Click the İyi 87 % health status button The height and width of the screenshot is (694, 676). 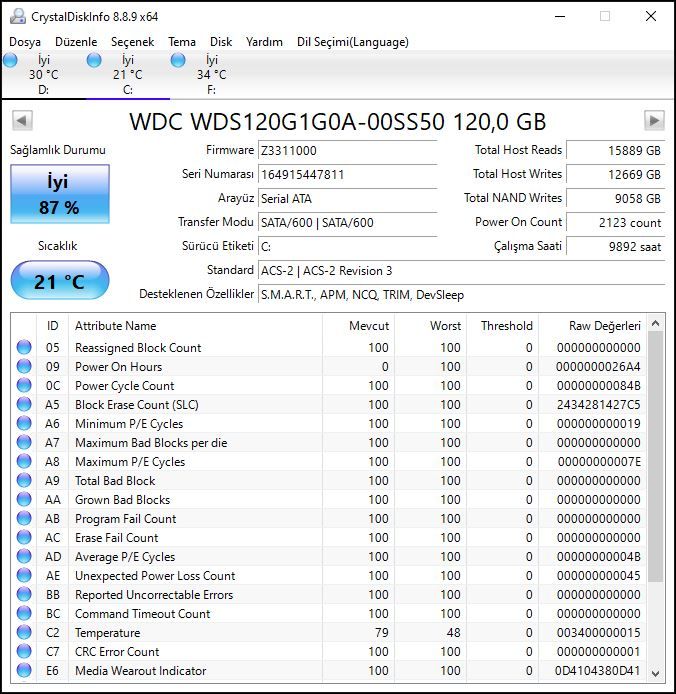[x=60, y=194]
